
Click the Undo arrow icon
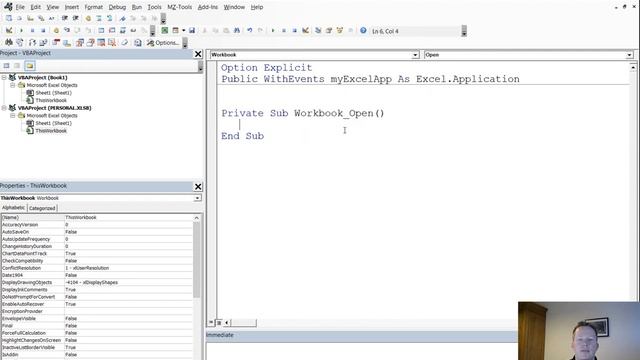coord(249,31)
